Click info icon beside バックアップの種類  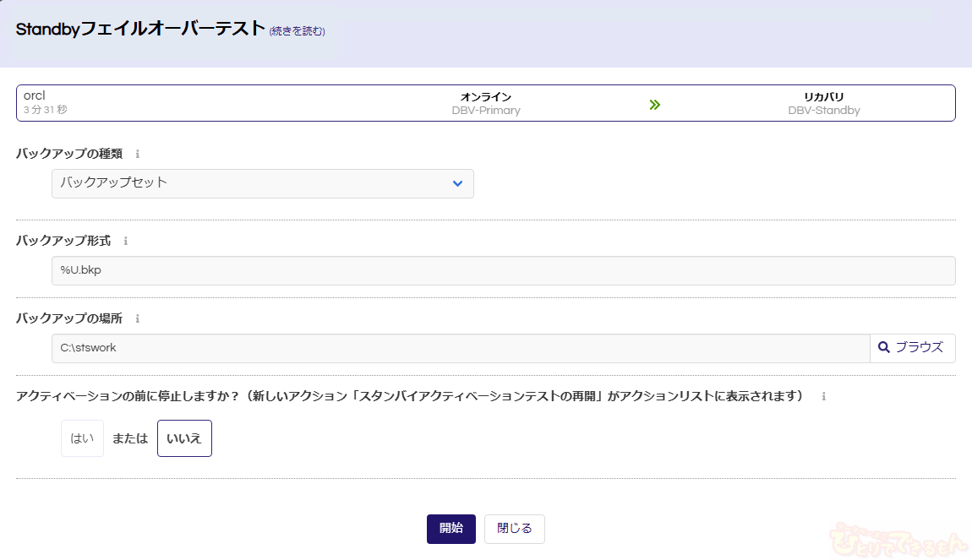138,155
